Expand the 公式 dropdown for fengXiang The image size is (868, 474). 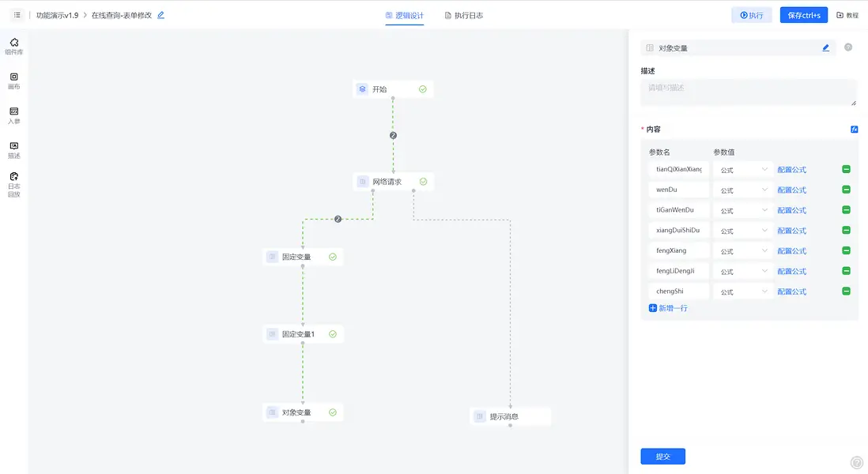tap(742, 251)
